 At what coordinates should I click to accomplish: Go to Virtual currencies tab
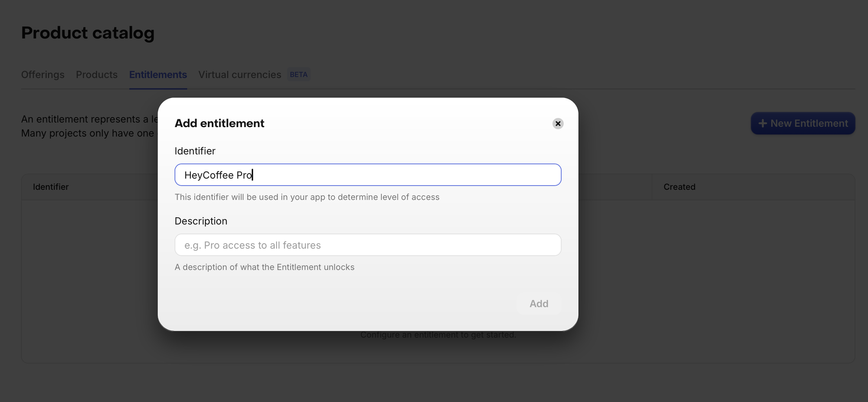(240, 75)
